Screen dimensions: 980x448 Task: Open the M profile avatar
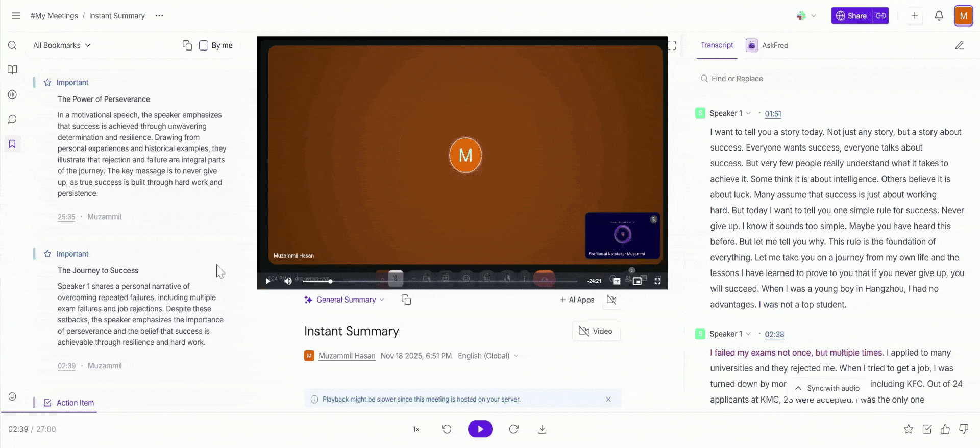point(963,16)
